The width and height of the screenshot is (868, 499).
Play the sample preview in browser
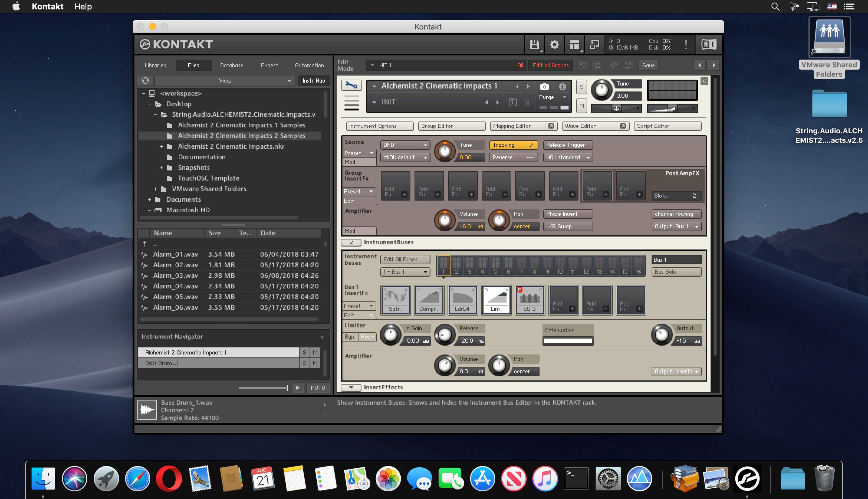click(298, 388)
